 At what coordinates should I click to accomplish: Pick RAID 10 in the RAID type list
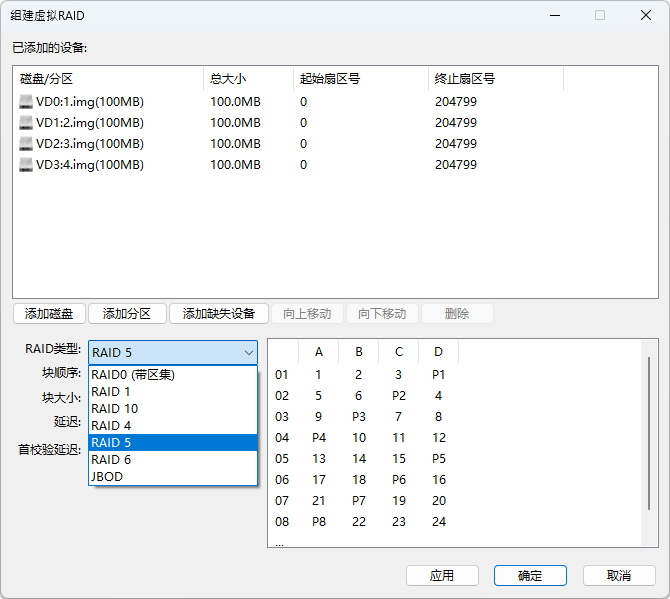click(173, 409)
